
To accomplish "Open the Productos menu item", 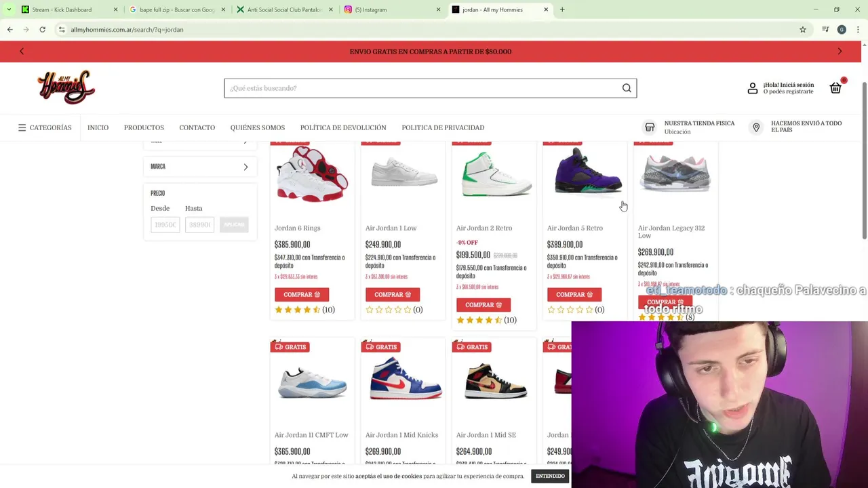I will tap(144, 127).
